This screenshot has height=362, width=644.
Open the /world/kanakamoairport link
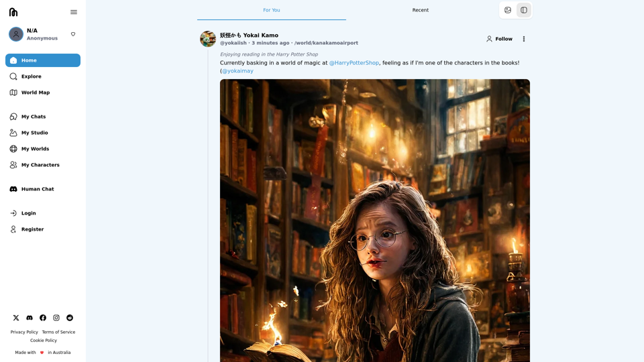coord(326,43)
